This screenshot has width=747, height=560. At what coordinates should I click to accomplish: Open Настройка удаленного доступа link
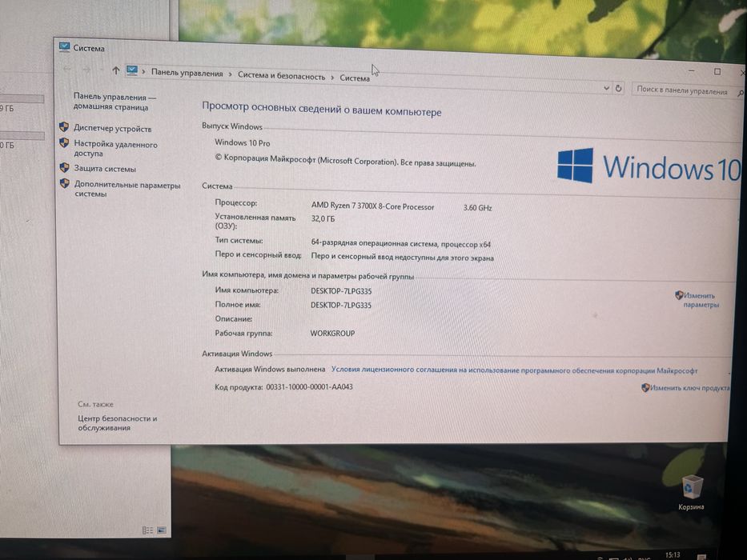[115, 149]
